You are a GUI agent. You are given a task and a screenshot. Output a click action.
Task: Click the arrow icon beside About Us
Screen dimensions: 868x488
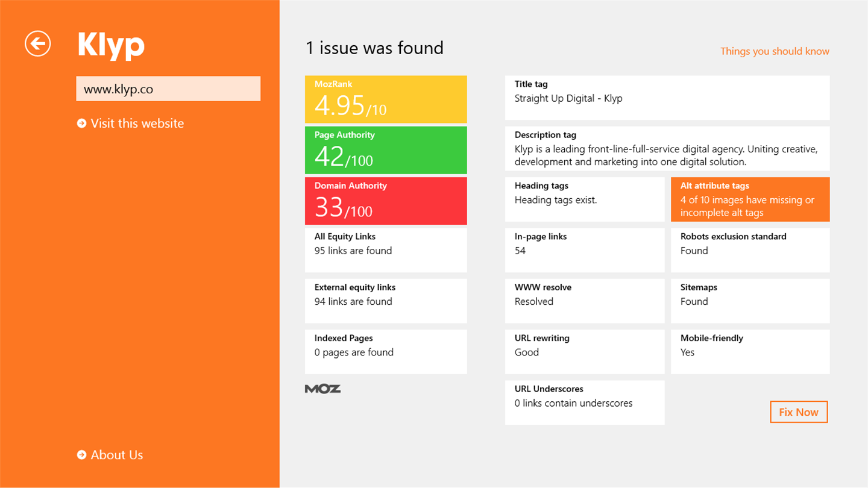tap(82, 455)
